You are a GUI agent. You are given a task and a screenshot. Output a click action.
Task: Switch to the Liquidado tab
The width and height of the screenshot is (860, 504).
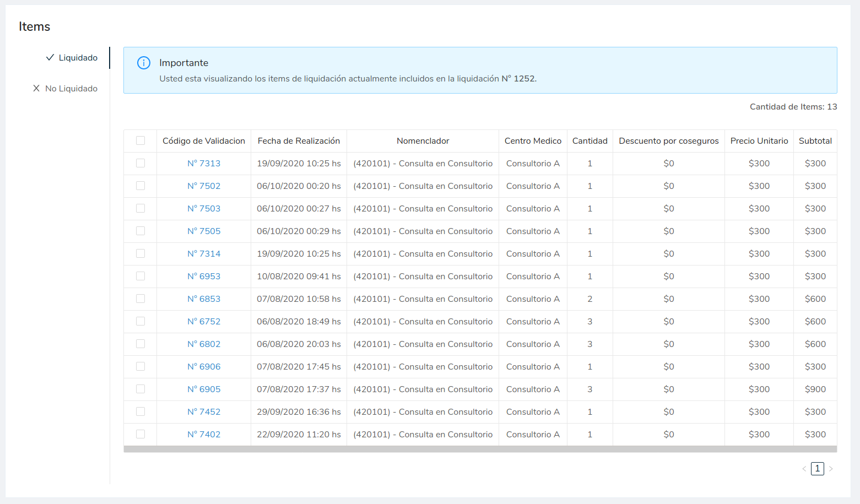(78, 58)
